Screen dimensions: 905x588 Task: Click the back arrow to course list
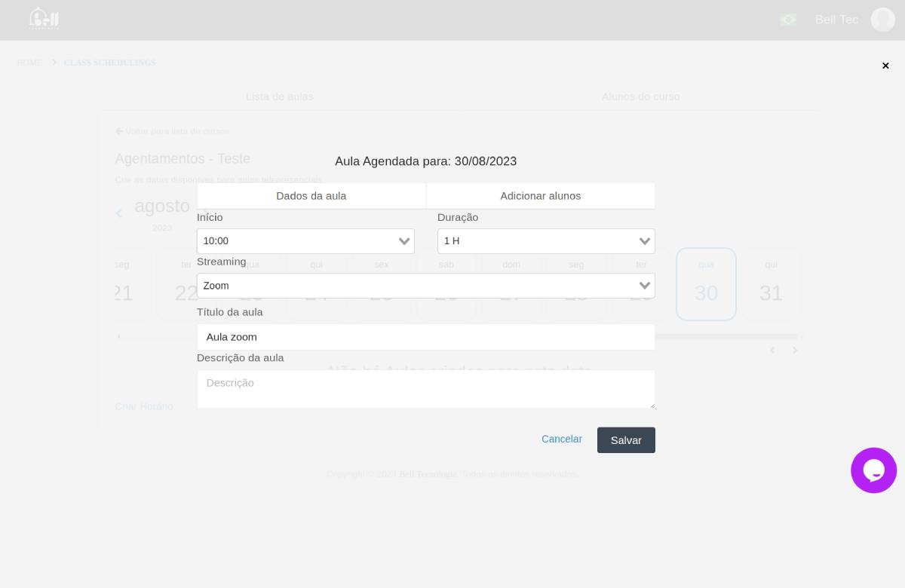point(119,131)
